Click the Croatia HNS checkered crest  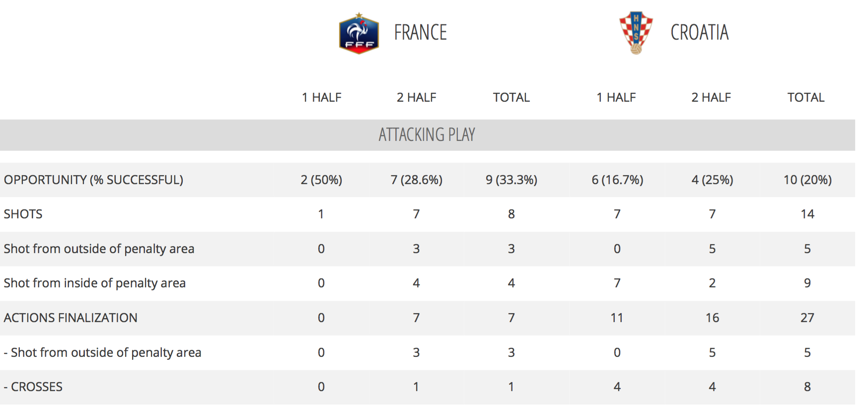636,33
